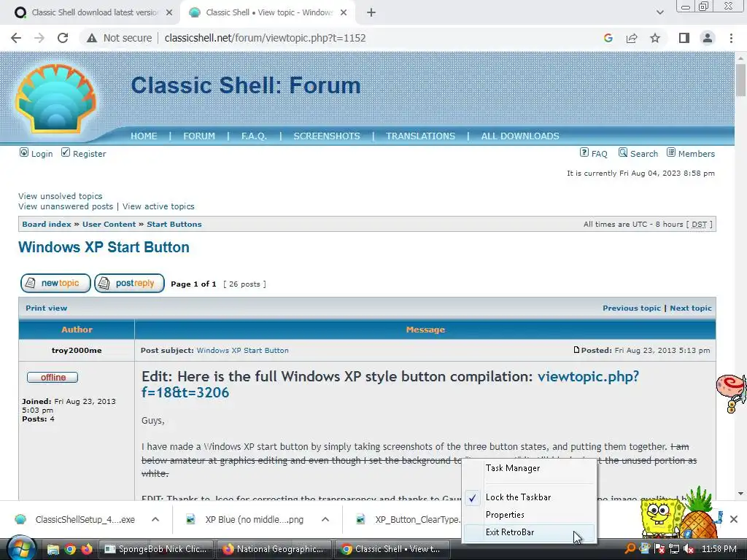Screen dimensions: 747x560
Task: Open the Print view link
Action: pyautogui.click(x=46, y=308)
